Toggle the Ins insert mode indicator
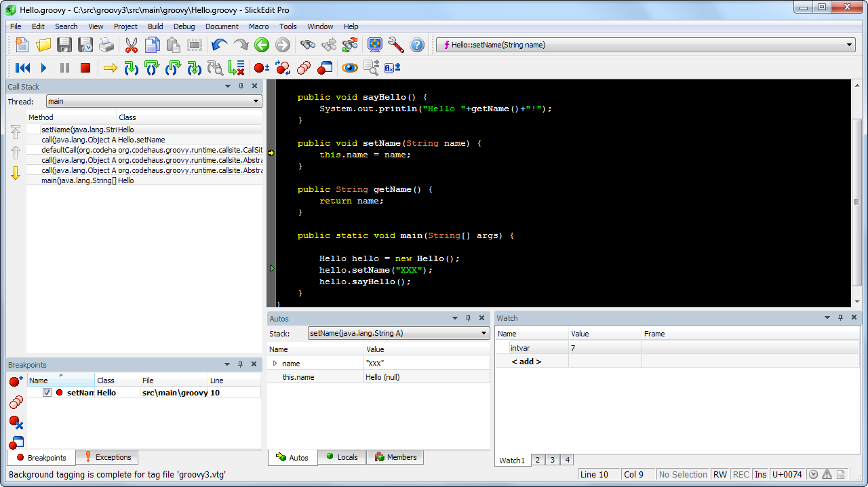Viewport: 868px width, 487px height. click(760, 475)
